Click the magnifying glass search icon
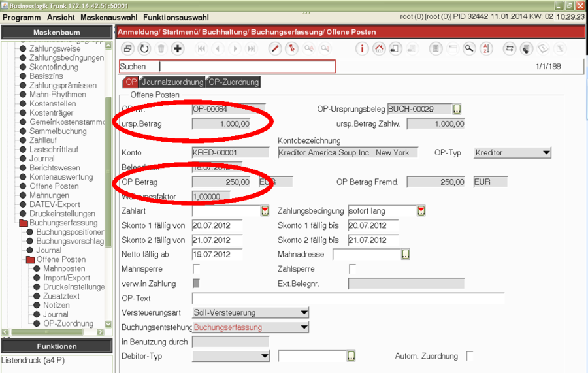Viewport: 588px width, 373px height. pos(469,49)
